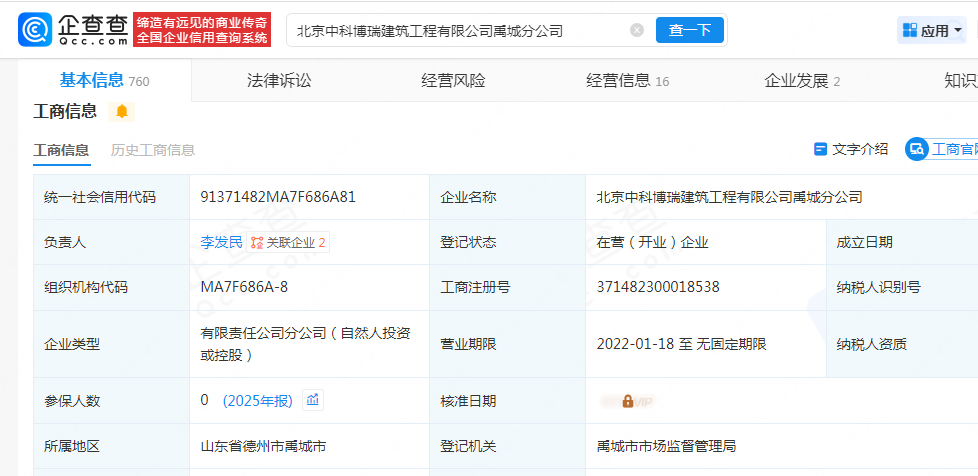The image size is (978, 476).
Task: Click the 关联企业 network icon
Action: 256,243
